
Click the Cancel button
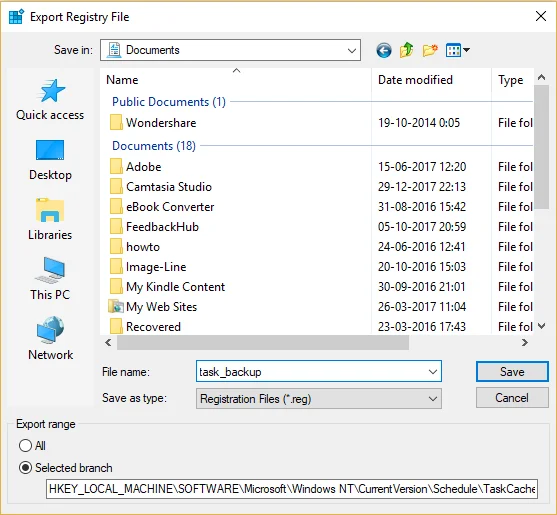click(x=512, y=398)
